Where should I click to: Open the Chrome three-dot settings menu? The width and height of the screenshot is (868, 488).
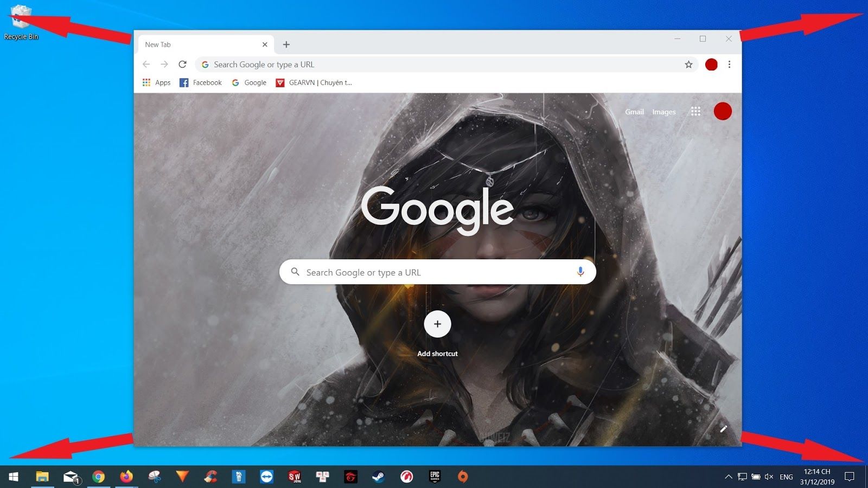[730, 64]
